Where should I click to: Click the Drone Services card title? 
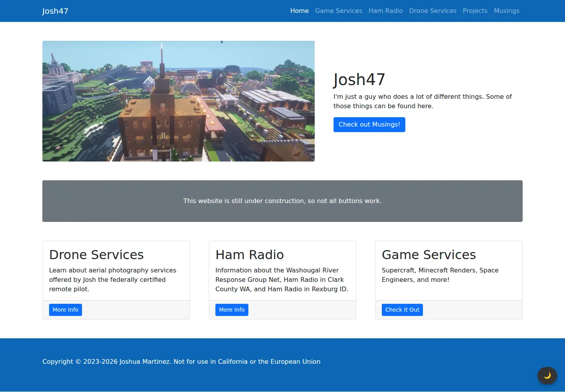coord(97,255)
